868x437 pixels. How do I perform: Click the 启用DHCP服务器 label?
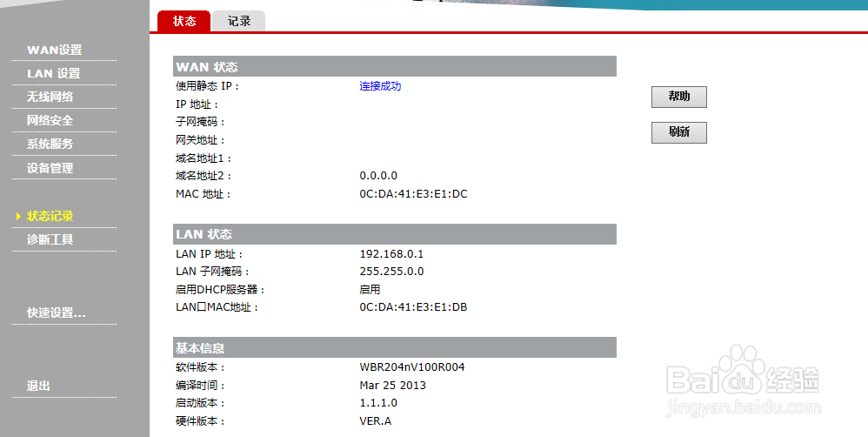220,290
